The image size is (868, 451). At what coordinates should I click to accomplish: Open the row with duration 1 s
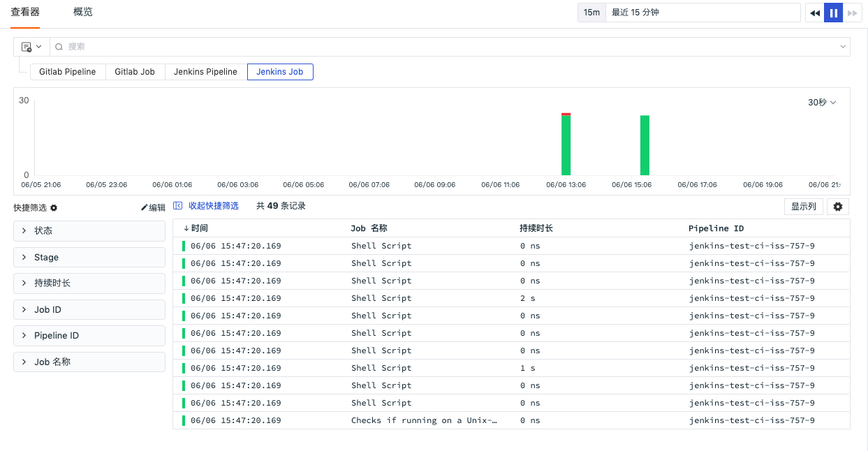[511, 368]
